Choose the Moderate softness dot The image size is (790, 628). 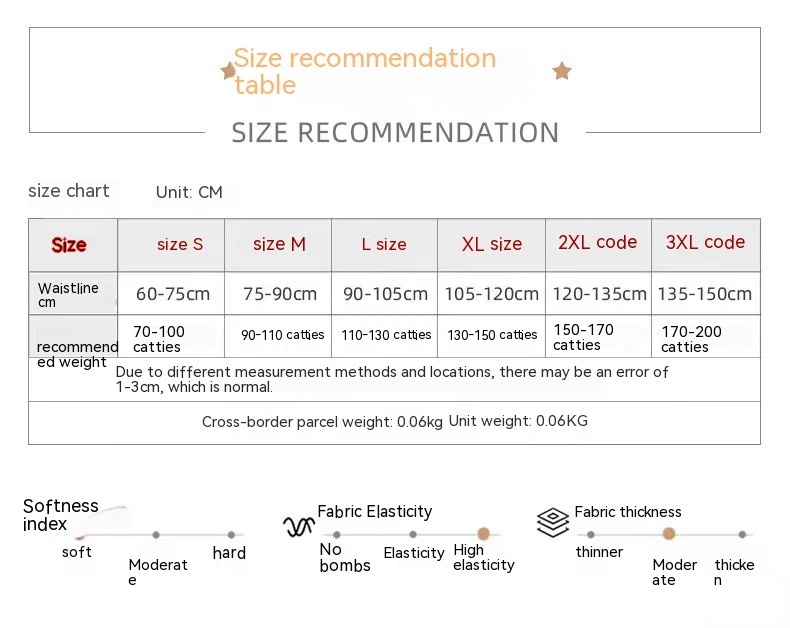pos(156,535)
